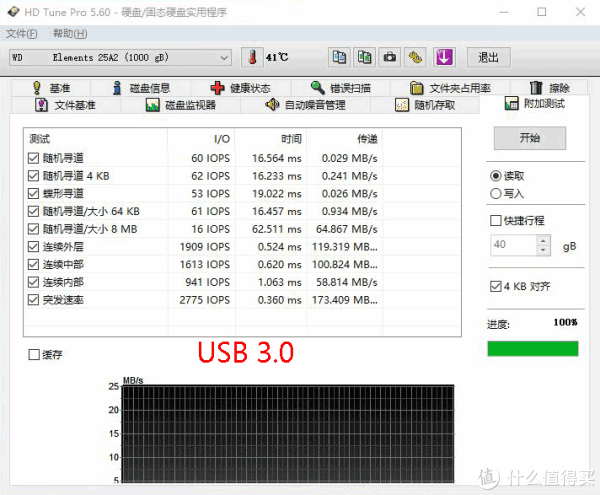
Task: Toggle 随机寻道/大小 8 MB checkbox
Action: click(34, 229)
